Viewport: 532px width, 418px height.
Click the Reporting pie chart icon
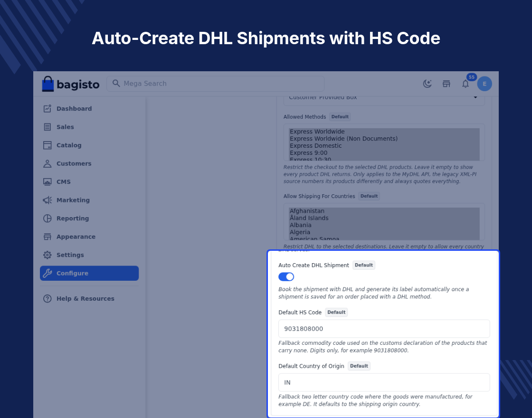[47, 218]
